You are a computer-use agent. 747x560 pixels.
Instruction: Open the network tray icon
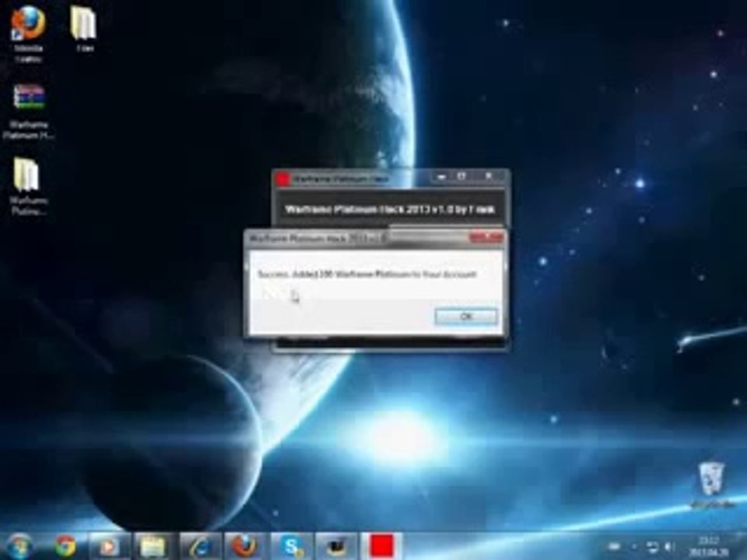[x=652, y=547]
